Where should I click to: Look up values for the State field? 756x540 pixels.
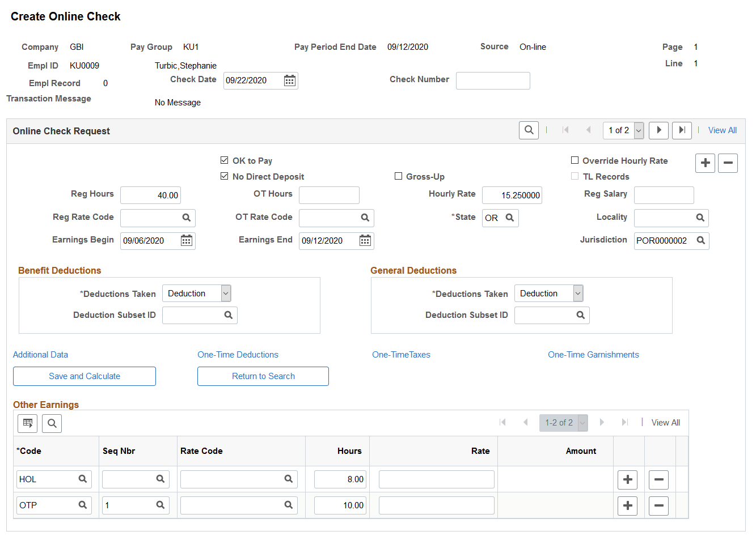[x=509, y=218]
